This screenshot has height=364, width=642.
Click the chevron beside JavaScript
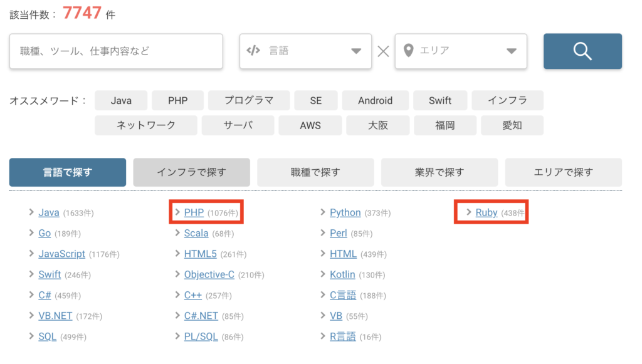pyautogui.click(x=31, y=253)
